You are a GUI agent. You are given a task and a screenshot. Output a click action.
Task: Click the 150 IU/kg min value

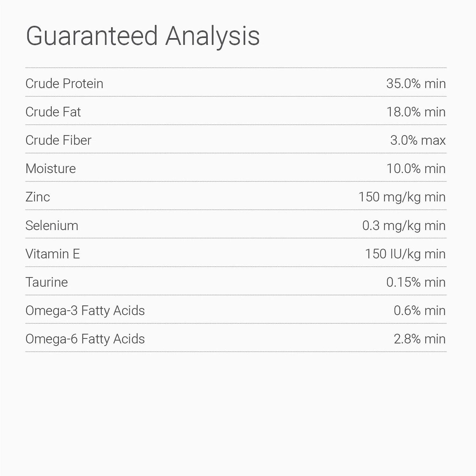click(x=405, y=254)
